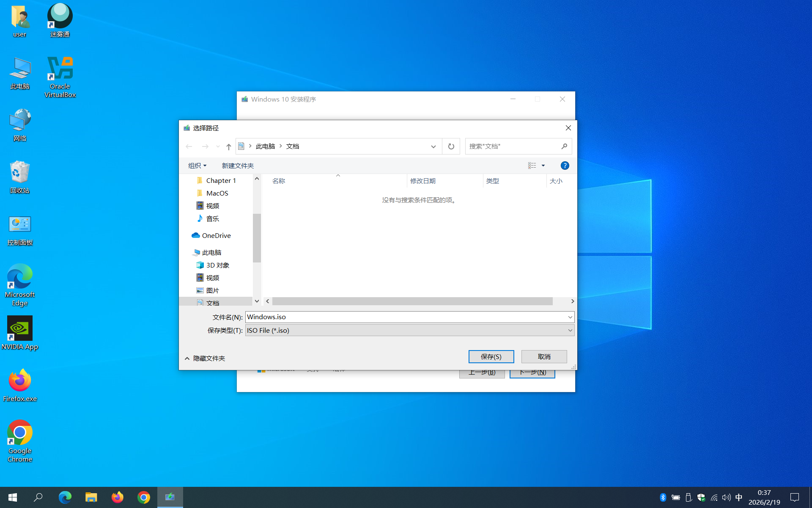Click the 保存(S) button
Image resolution: width=812 pixels, height=508 pixels.
coord(491,356)
